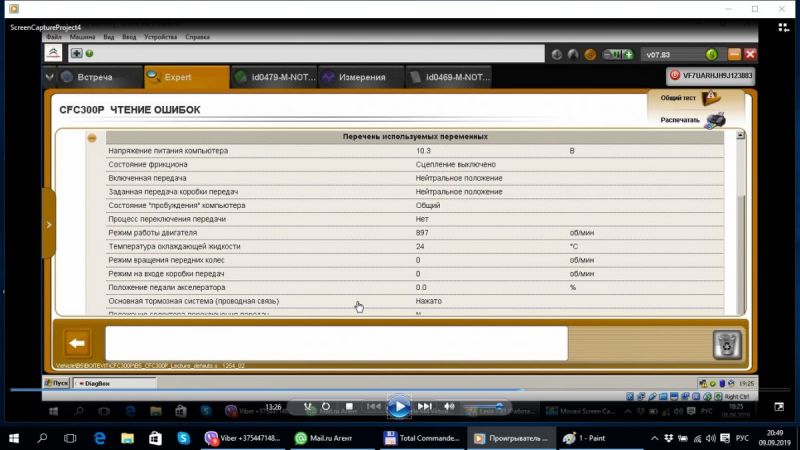The image size is (800, 450).
Task: Open Viber from the taskbar
Action: (244, 438)
